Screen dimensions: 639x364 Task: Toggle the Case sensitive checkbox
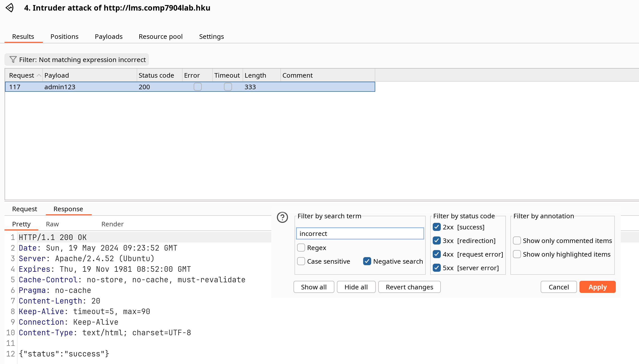coord(301,261)
